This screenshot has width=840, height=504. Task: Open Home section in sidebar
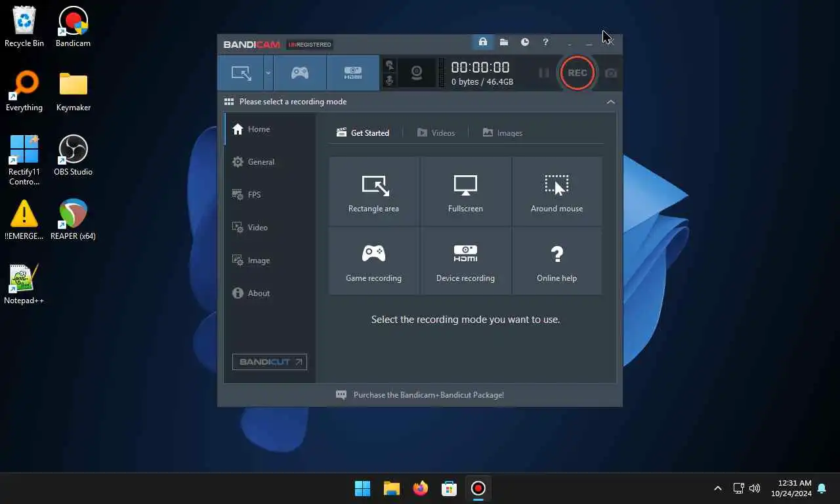click(x=270, y=129)
